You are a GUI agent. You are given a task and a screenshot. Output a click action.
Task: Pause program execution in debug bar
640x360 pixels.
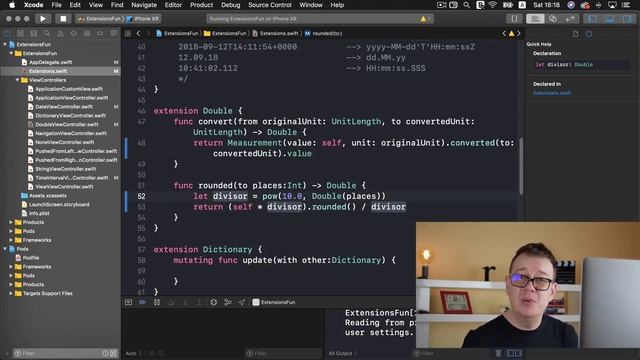coord(157,302)
